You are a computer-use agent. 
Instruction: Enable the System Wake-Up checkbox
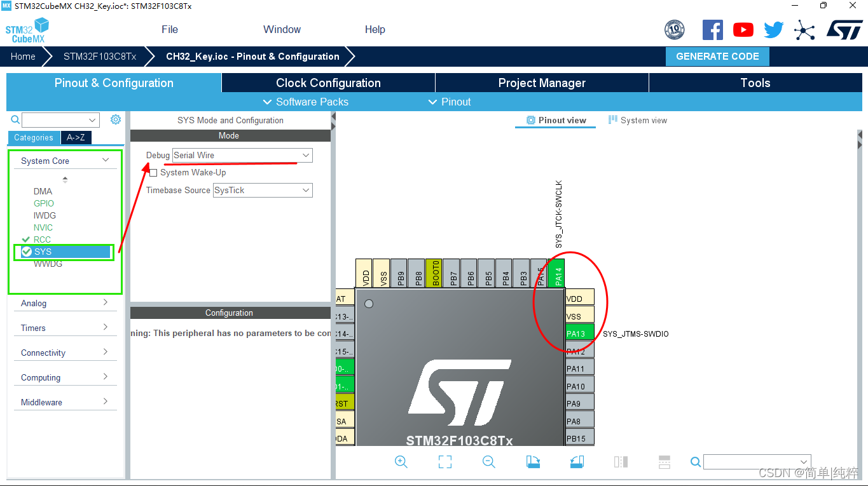click(153, 173)
